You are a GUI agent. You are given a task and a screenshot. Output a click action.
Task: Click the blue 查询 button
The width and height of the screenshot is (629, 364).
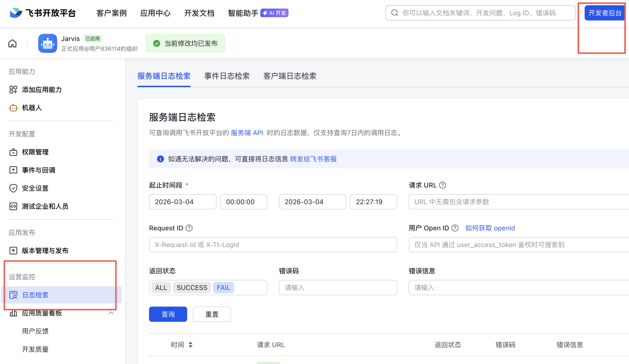(x=168, y=314)
